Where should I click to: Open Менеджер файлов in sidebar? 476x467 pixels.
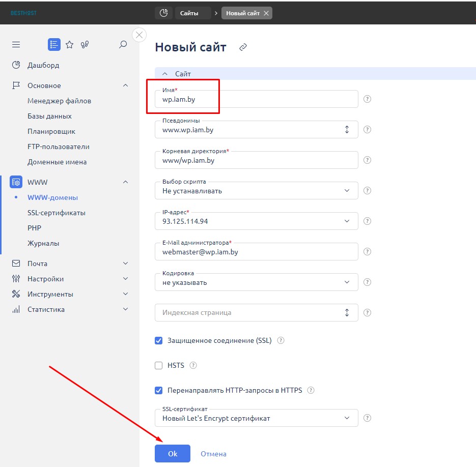pos(60,101)
